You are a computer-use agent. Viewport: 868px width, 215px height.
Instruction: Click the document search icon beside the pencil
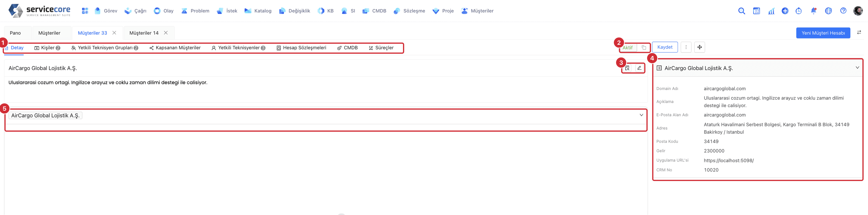click(x=627, y=68)
